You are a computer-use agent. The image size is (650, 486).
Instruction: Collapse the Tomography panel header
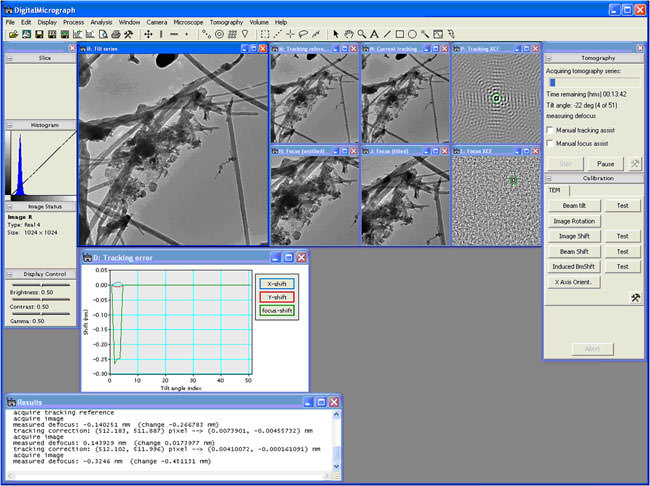coord(549,58)
